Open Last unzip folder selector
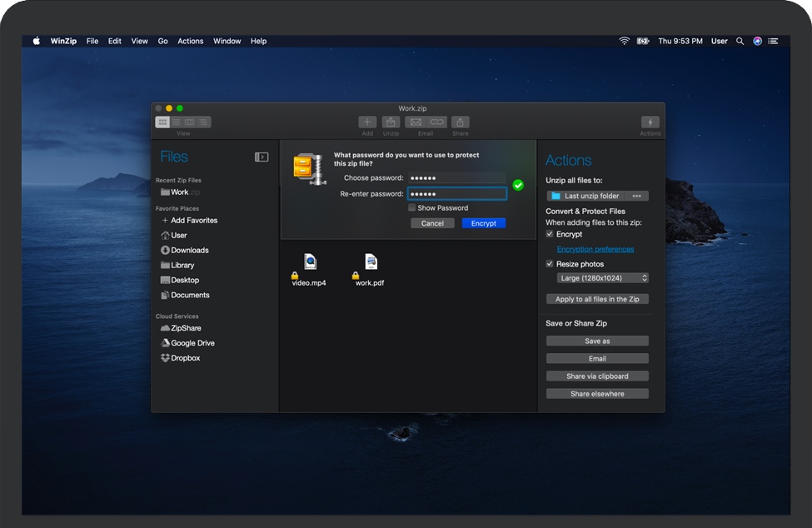Viewport: 812px width, 528px height. 585,196
